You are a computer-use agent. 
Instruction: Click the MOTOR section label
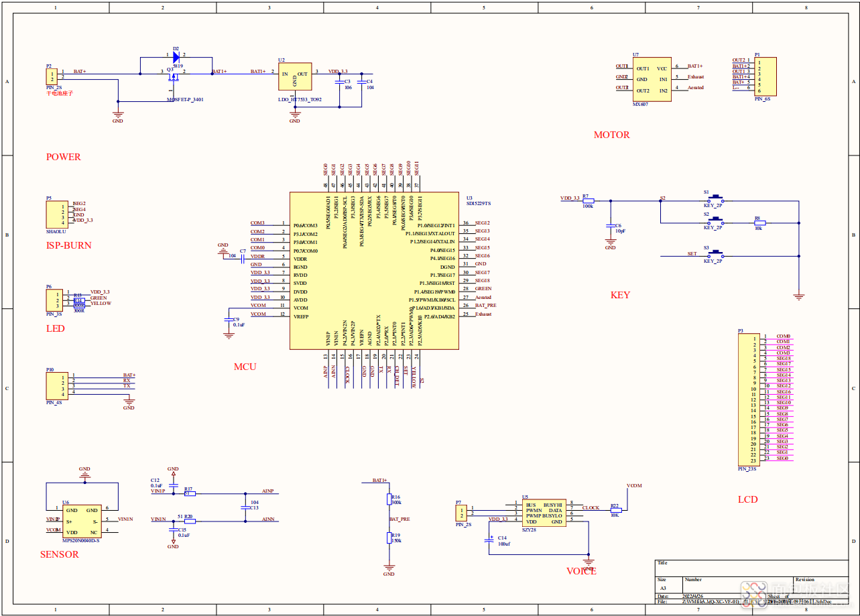[611, 135]
